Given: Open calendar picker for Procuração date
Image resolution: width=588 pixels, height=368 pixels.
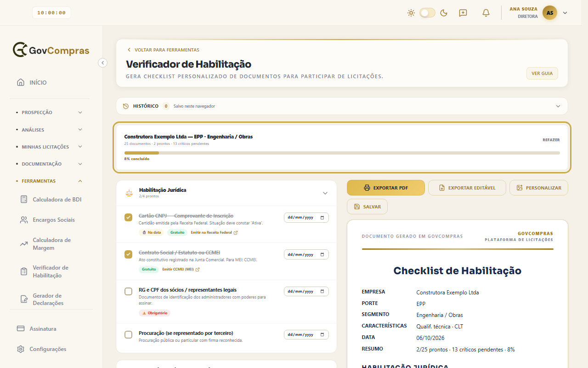Looking at the screenshot, I should click(x=322, y=334).
